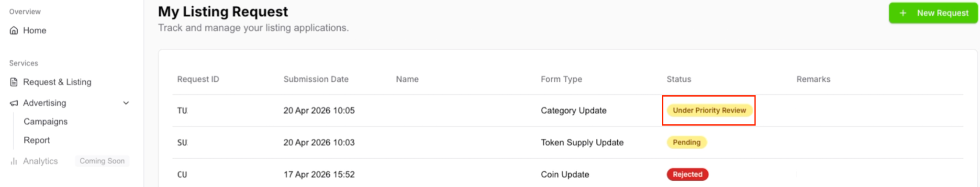Collapse the Advertising submenu chevron
The height and width of the screenshot is (187, 980).
126,103
